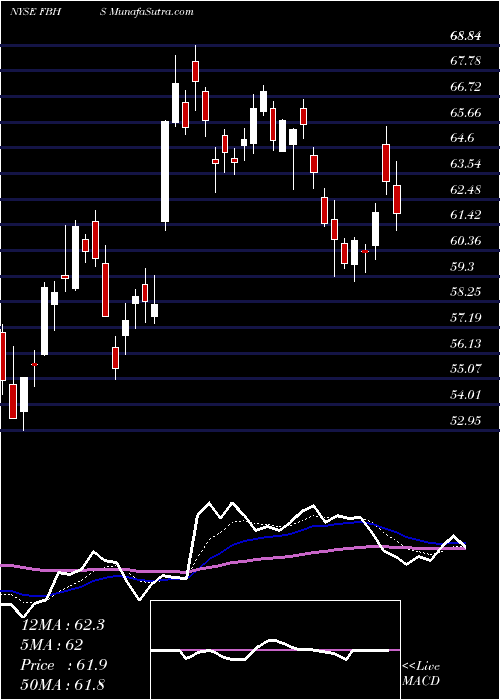
Task: Click the tallest white gap-up candlestick
Action: pos(165,171)
